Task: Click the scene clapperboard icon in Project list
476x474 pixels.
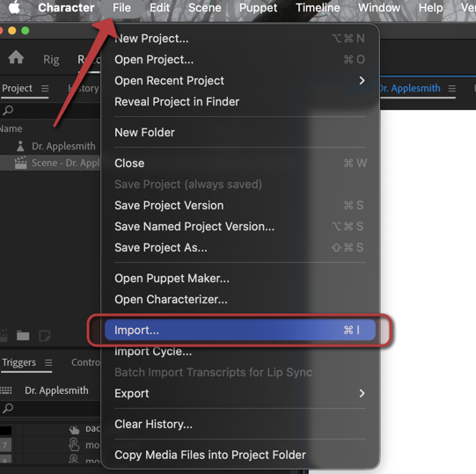Action: 20,163
